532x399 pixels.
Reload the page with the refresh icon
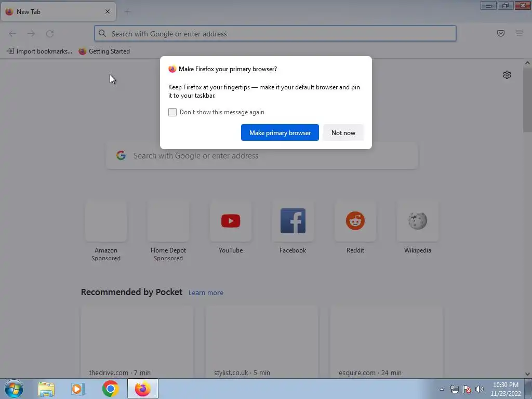[50, 34]
